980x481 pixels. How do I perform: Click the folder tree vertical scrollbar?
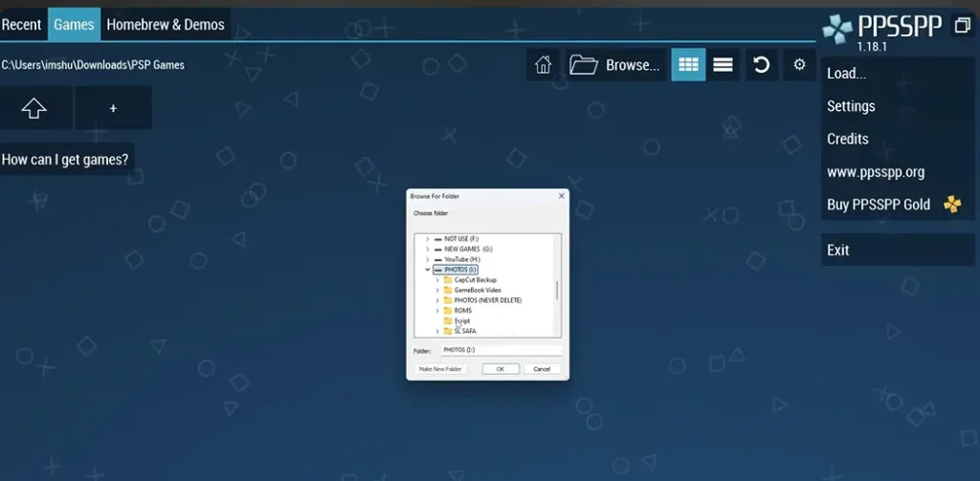(x=557, y=290)
